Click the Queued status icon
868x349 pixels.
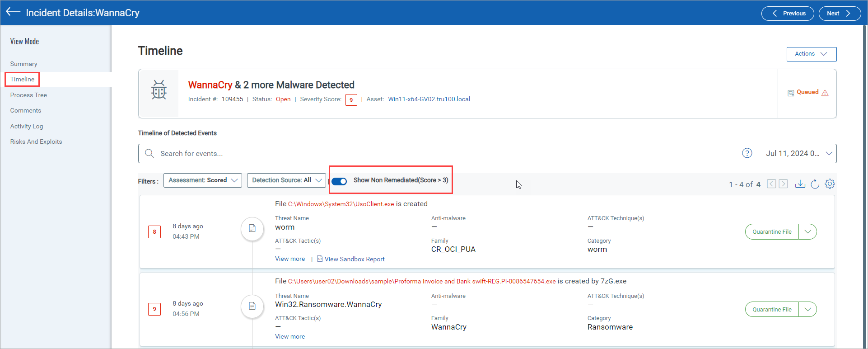[791, 93]
